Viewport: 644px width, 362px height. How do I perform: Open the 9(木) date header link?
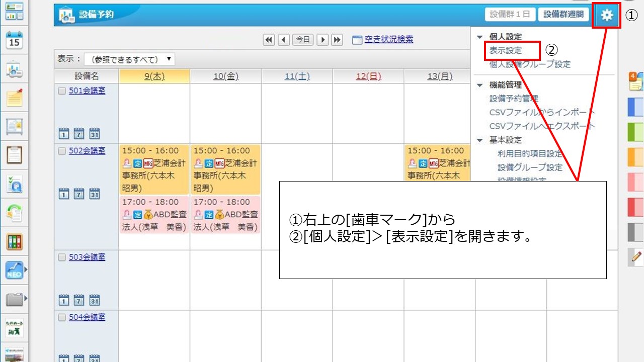pos(154,76)
